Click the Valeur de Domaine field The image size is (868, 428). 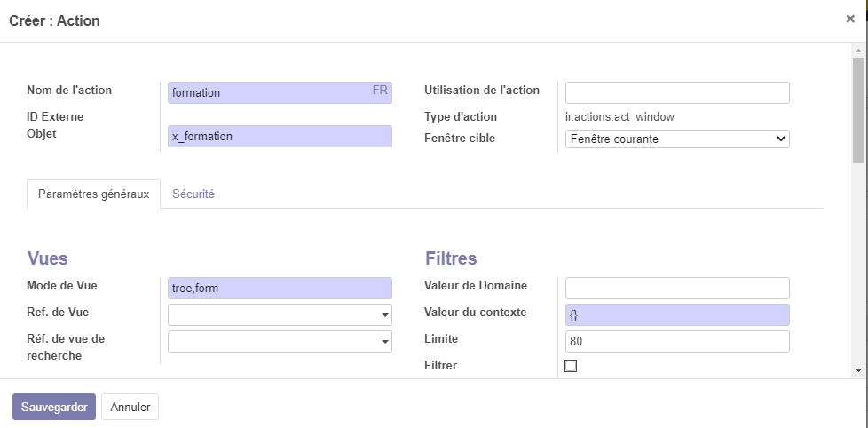click(x=676, y=288)
